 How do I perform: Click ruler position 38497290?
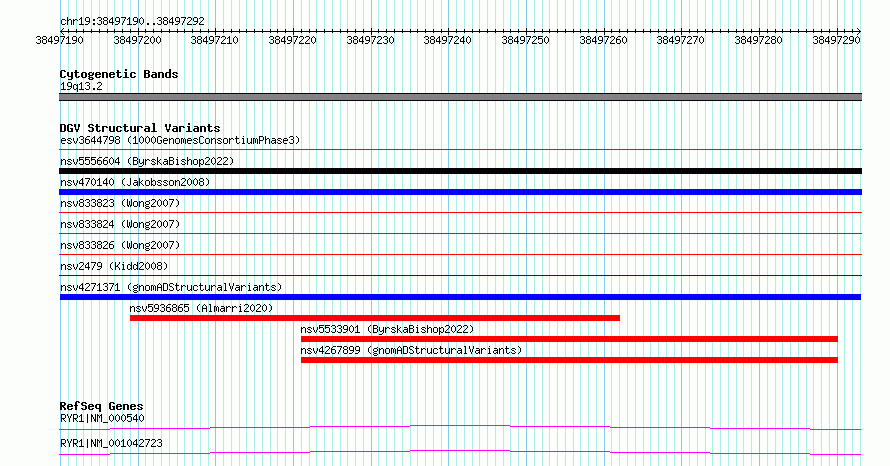coord(836,40)
